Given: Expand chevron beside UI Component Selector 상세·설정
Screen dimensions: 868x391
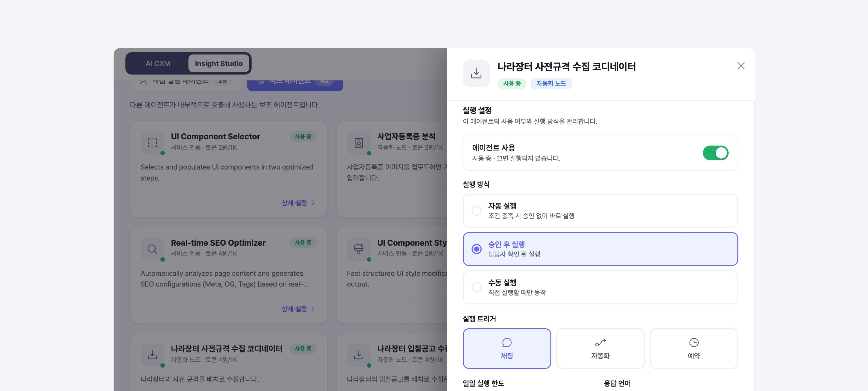Looking at the screenshot, I should pos(313,203).
